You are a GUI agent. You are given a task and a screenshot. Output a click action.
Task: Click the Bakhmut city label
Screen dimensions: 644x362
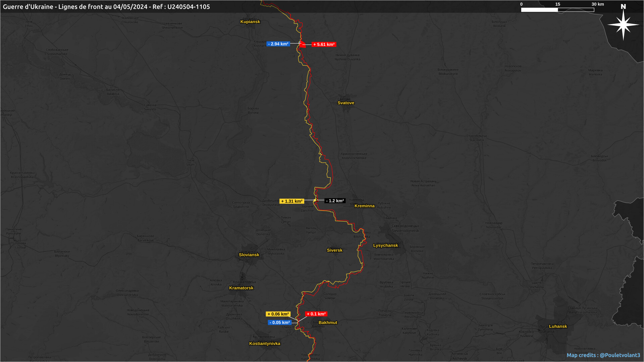point(328,323)
